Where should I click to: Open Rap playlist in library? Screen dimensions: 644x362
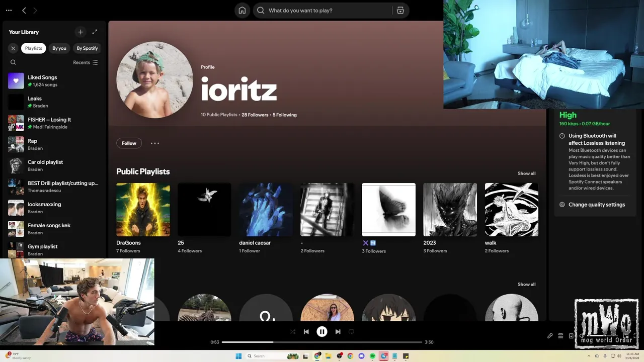(54, 144)
